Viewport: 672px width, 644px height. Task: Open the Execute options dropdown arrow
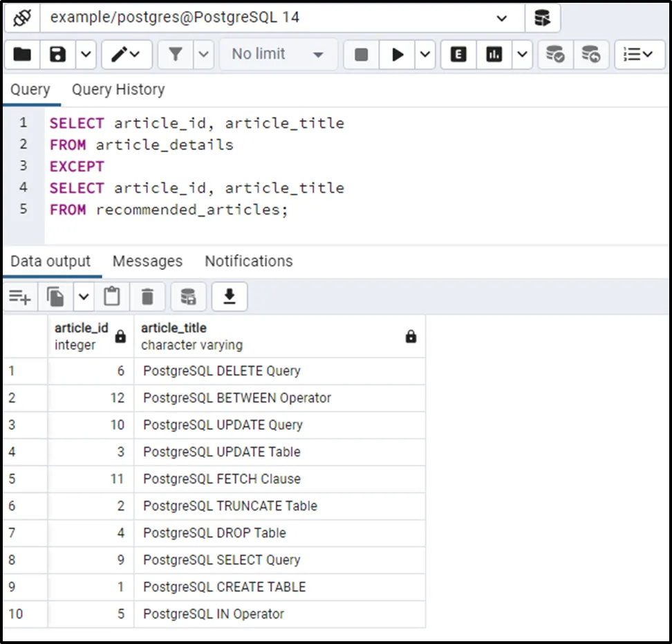click(424, 54)
